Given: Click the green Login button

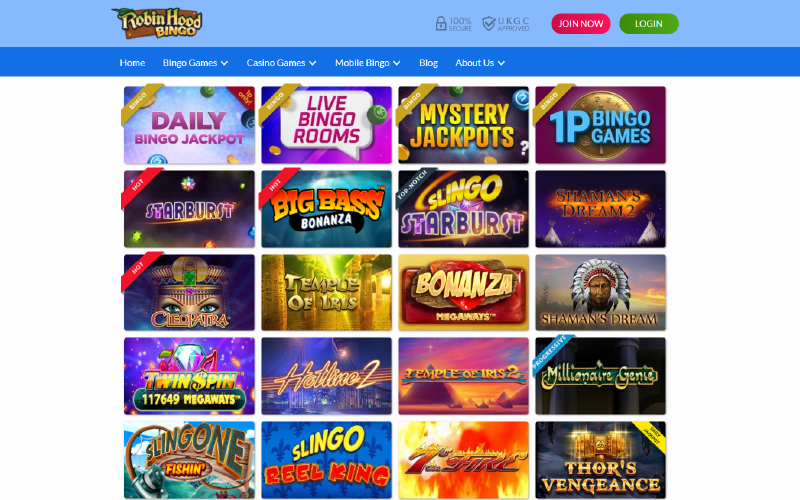Looking at the screenshot, I should [648, 23].
